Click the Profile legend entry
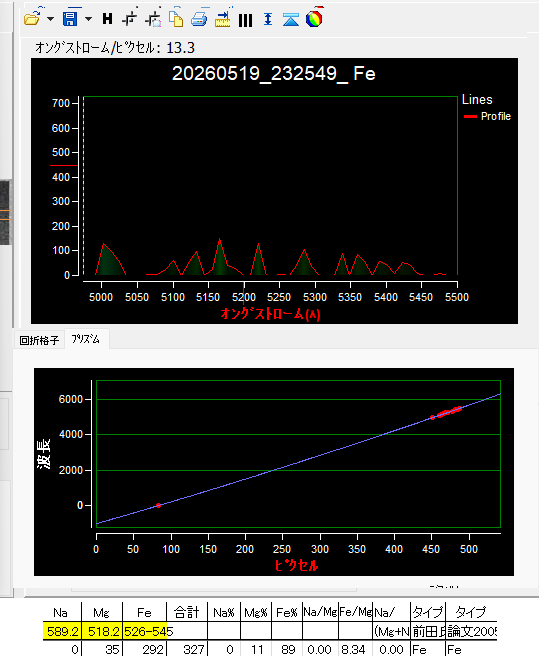 pos(487,116)
